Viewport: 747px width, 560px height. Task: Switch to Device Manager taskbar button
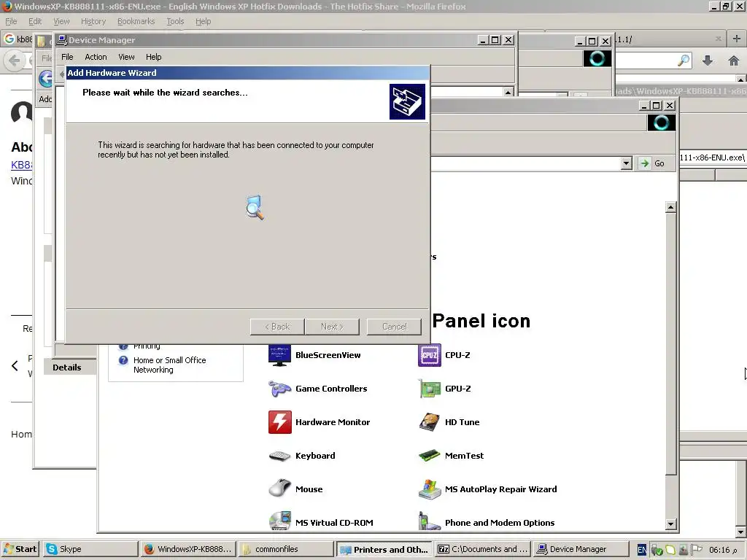click(x=580, y=549)
